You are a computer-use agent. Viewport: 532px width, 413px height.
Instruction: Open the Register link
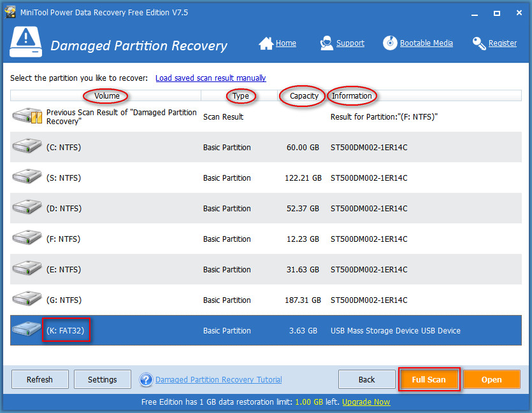(x=503, y=43)
